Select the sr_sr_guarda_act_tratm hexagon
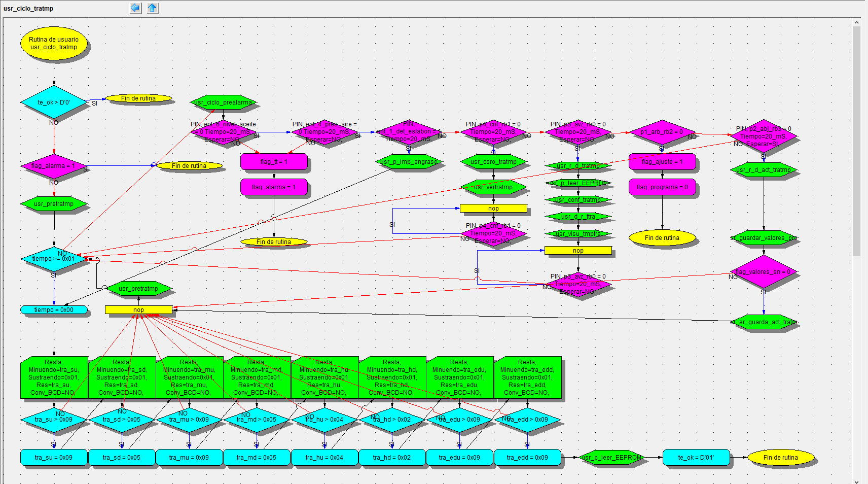The height and width of the screenshot is (484, 868). point(764,322)
